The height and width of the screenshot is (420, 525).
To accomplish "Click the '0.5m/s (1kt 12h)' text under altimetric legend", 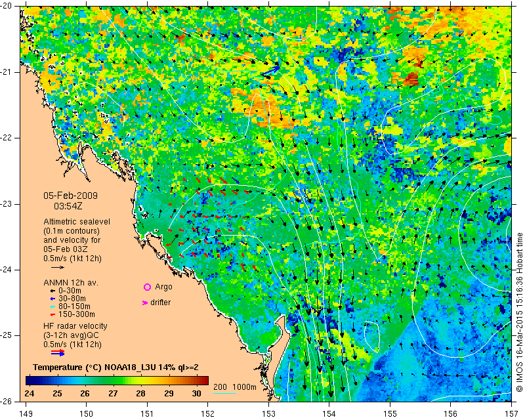I will pyautogui.click(x=72, y=259).
